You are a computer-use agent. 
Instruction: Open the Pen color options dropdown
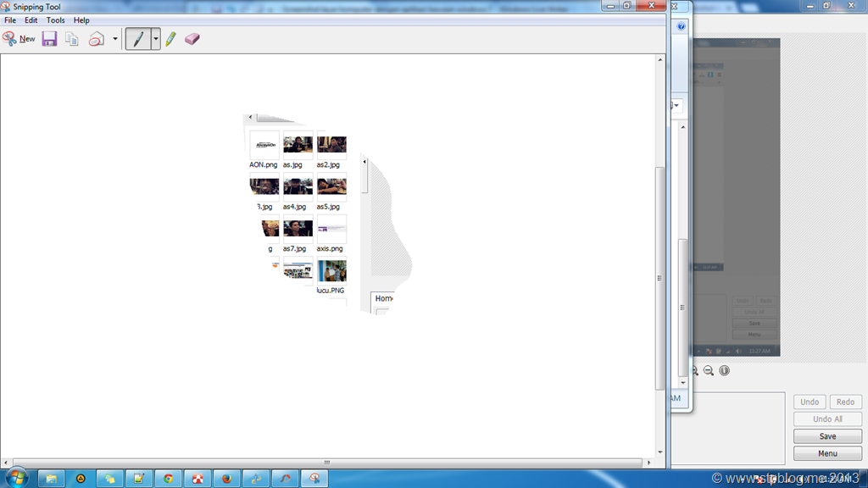(x=156, y=39)
